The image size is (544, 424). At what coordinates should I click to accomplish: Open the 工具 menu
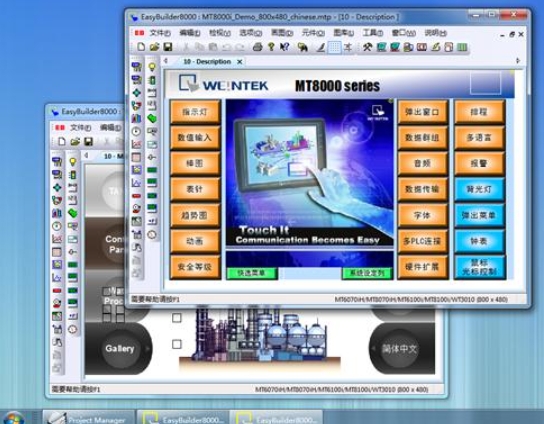(x=373, y=33)
